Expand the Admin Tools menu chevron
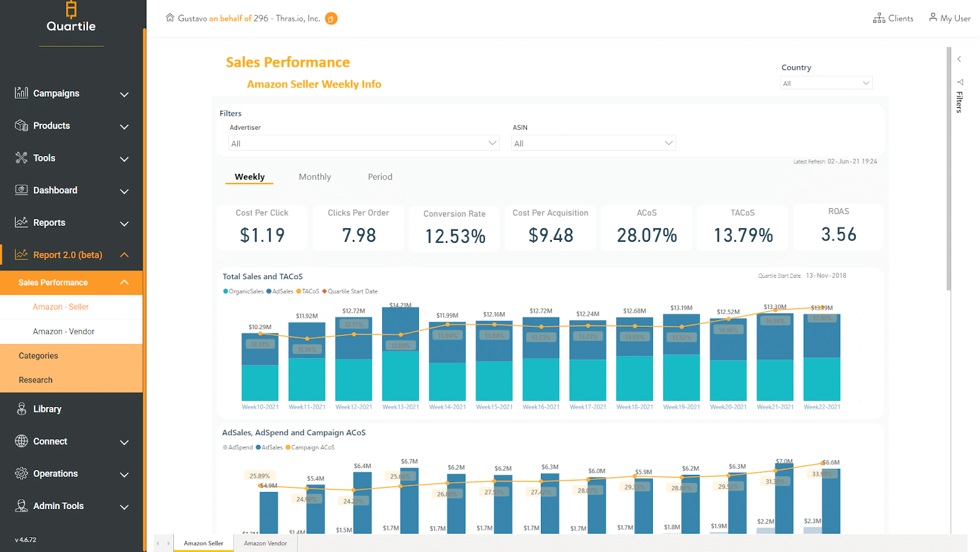The width and height of the screenshot is (980, 552). click(124, 507)
